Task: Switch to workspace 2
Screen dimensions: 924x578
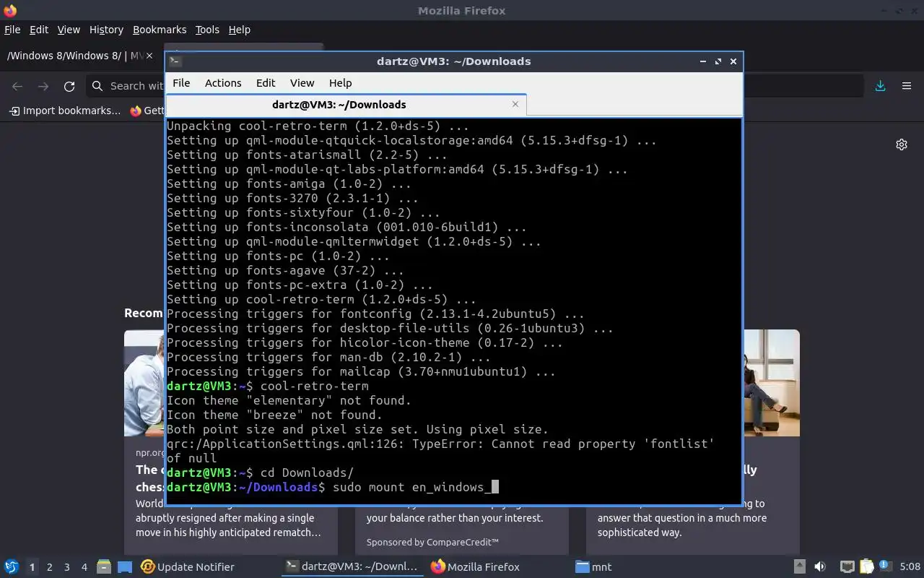Action: click(50, 567)
